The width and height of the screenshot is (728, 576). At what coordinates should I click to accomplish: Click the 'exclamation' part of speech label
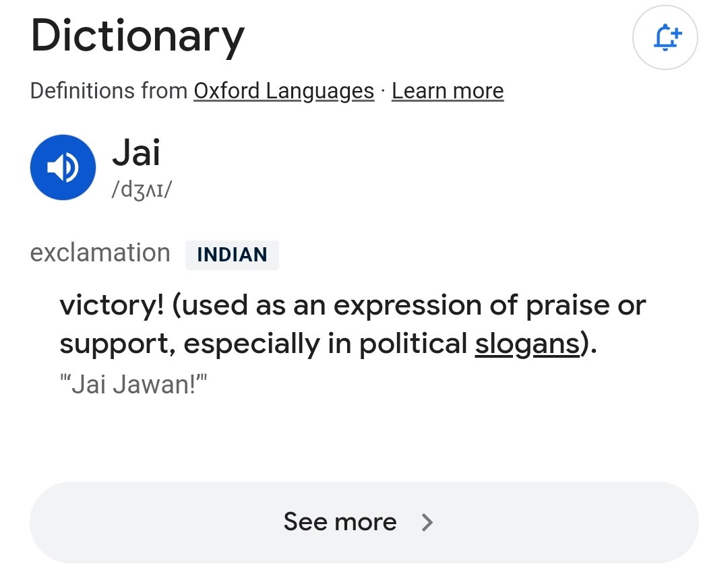pyautogui.click(x=100, y=253)
